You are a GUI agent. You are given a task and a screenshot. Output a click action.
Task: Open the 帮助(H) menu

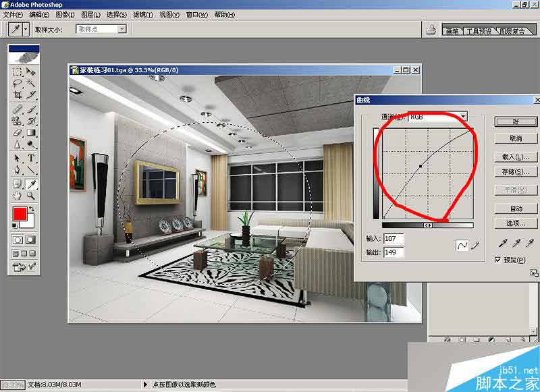point(225,15)
